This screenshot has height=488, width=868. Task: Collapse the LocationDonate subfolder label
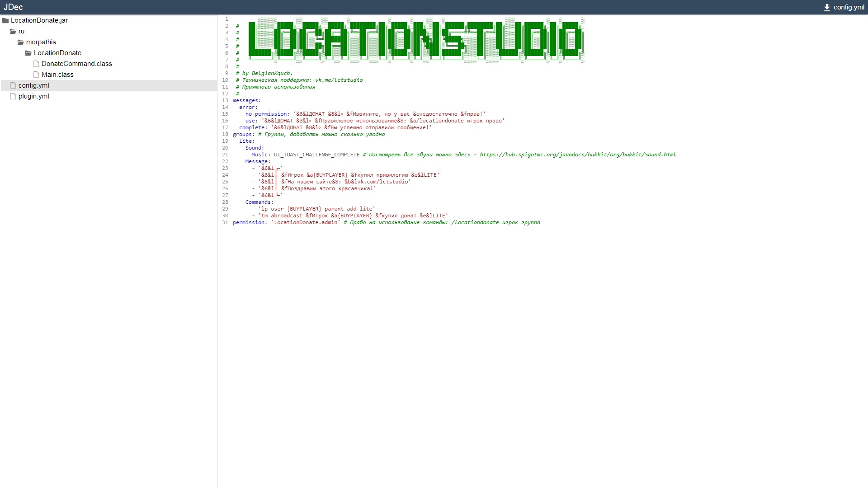57,53
